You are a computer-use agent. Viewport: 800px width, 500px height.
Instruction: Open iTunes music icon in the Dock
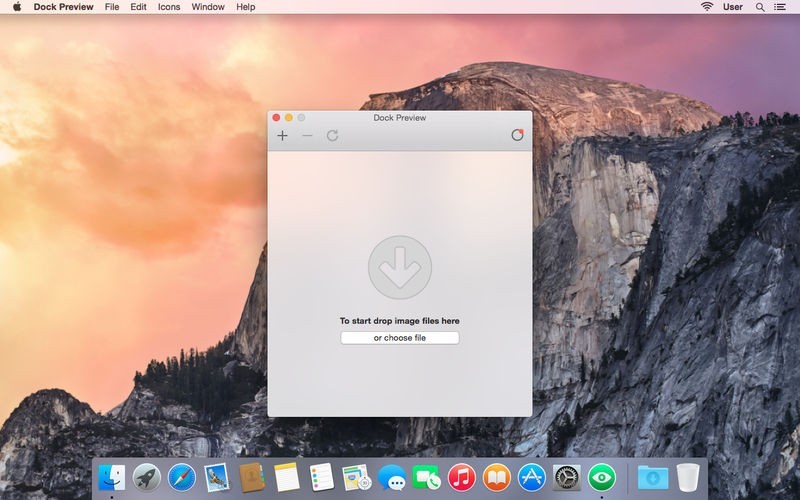pyautogui.click(x=461, y=477)
